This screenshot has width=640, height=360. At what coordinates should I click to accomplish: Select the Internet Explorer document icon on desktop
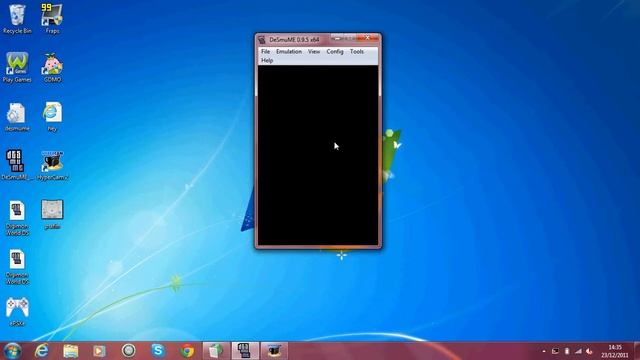pyautogui.click(x=52, y=117)
